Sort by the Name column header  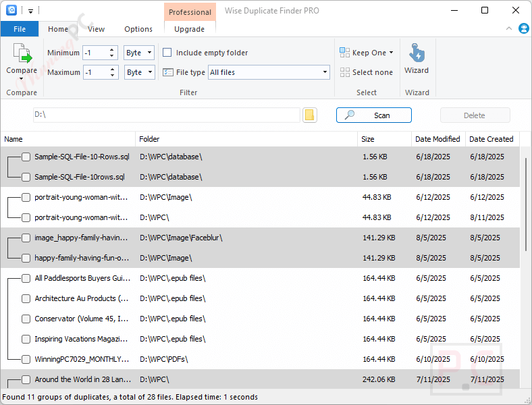pyautogui.click(x=68, y=139)
